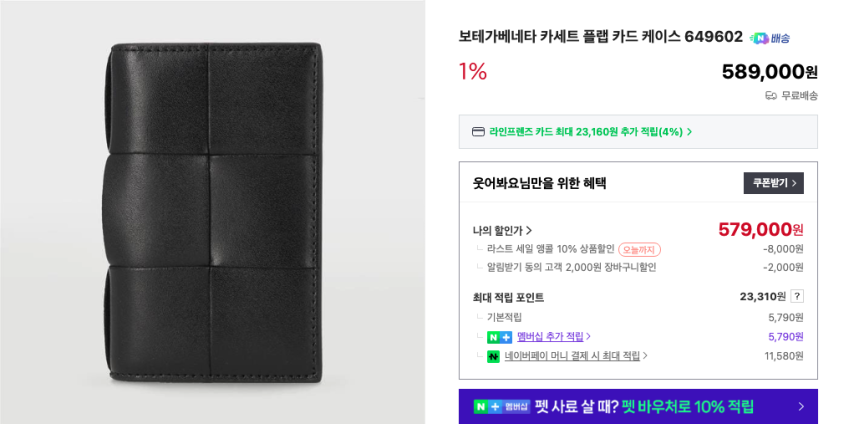This screenshot has height=424, width=849.
Task: Open the question mark help for 최대 적립 포인트
Action: [x=797, y=297]
